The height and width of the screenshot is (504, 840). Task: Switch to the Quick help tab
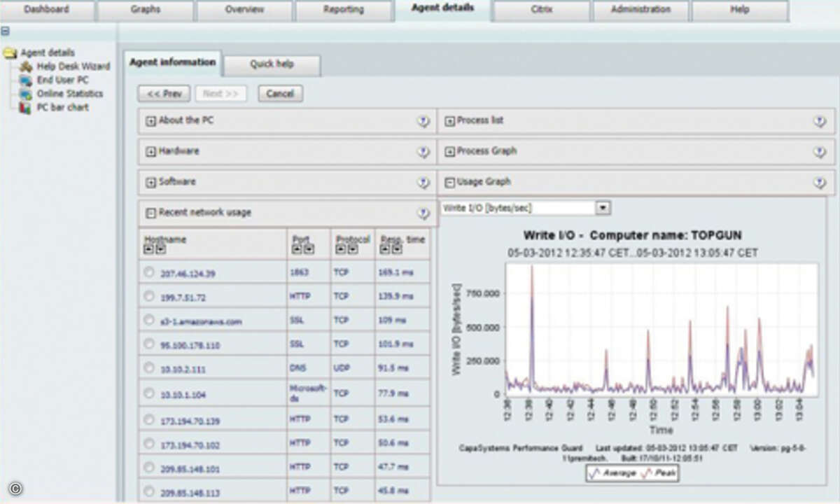click(x=272, y=64)
